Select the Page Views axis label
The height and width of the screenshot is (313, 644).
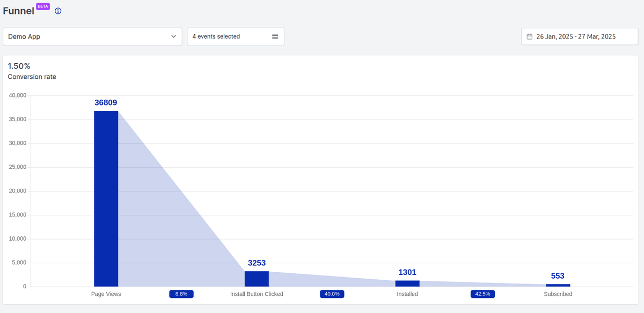pos(106,294)
